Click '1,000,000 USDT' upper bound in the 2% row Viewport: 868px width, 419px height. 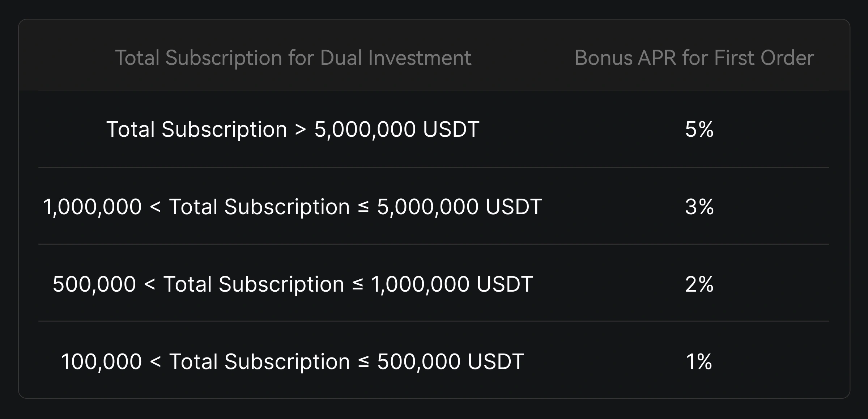(452, 284)
